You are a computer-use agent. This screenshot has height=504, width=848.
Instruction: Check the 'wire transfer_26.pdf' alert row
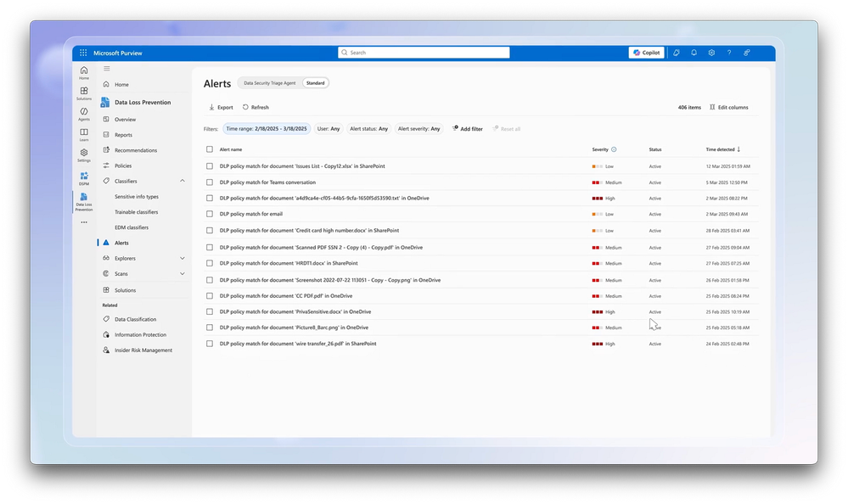click(x=210, y=344)
